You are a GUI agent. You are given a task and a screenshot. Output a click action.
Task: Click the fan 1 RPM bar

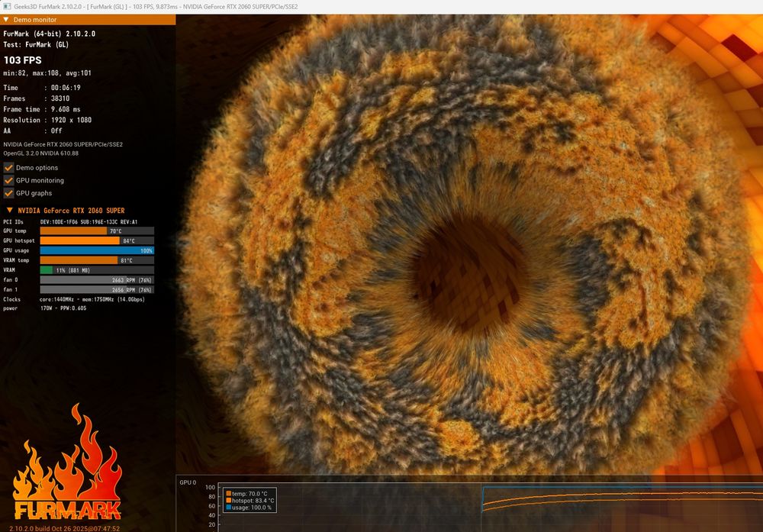click(97, 289)
